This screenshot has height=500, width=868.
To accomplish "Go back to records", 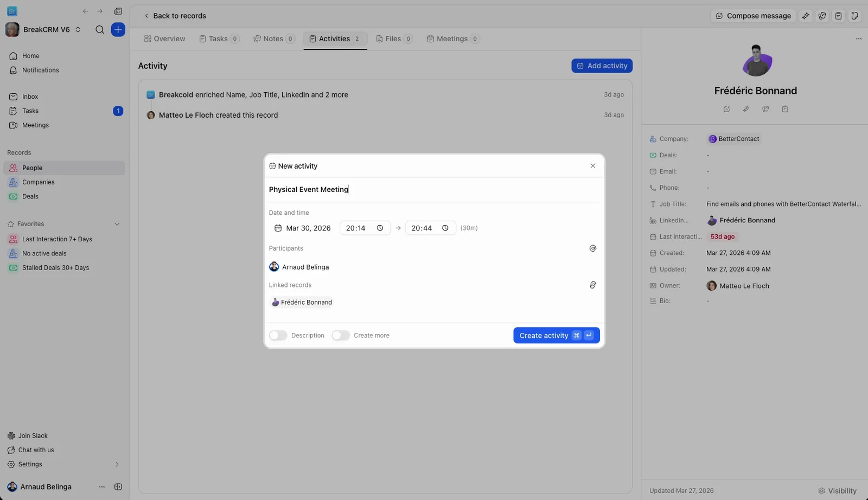I will coord(175,16).
